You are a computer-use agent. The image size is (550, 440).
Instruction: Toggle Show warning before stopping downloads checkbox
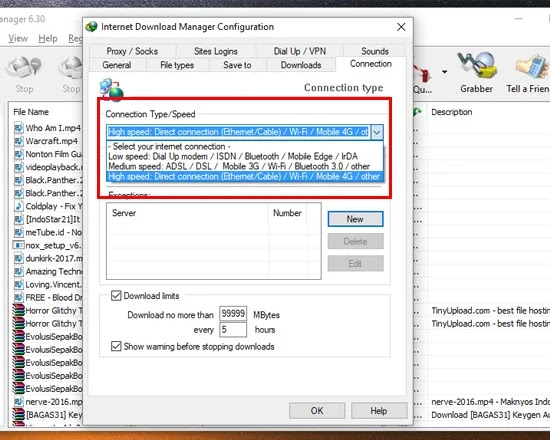point(116,346)
